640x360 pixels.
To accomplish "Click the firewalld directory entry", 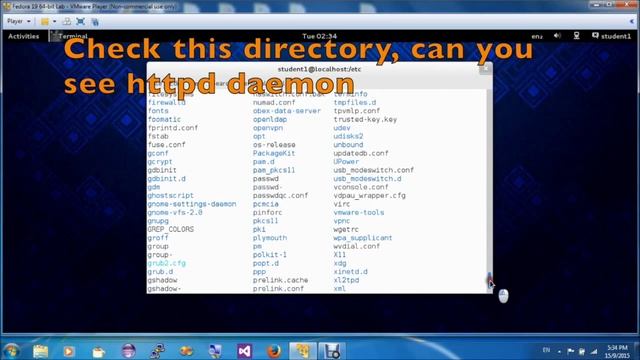I will (x=167, y=102).
